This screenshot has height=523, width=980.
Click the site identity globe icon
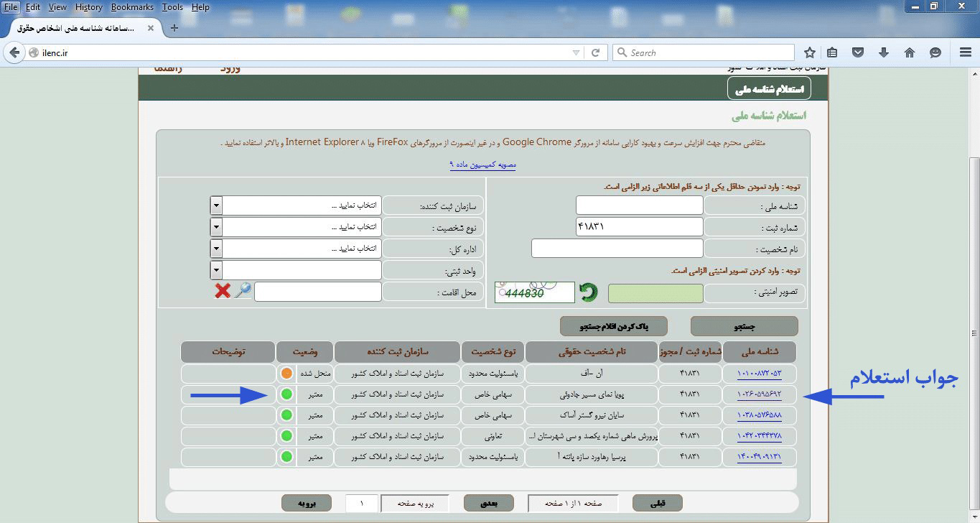33,52
